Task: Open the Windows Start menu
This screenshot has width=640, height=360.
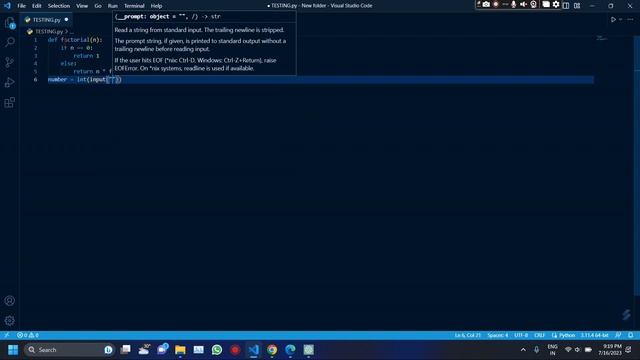Action: 13,350
